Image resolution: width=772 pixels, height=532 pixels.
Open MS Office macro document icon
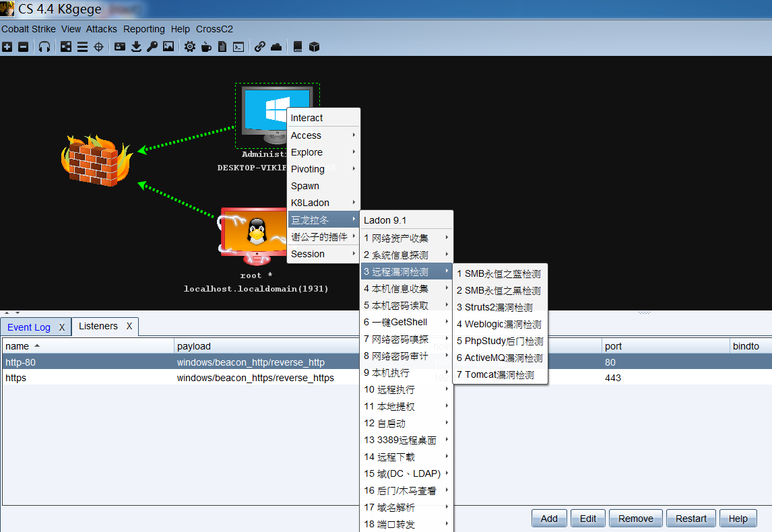[x=222, y=46]
